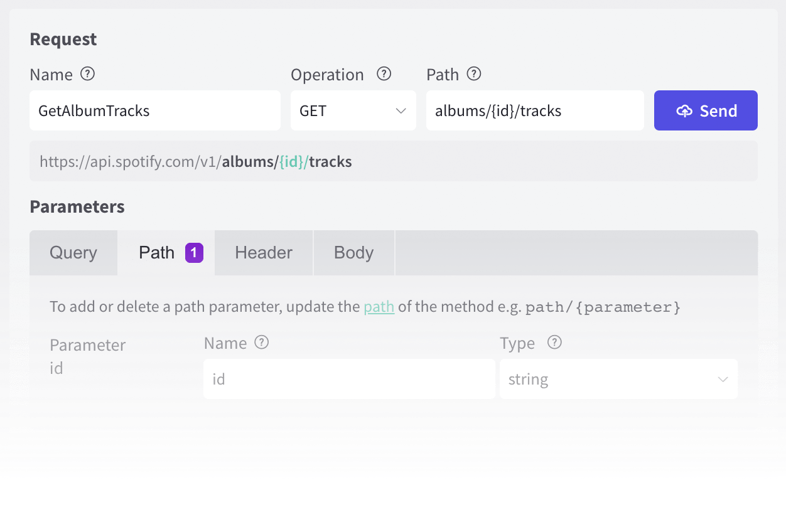This screenshot has width=786, height=532.
Task: Click the help icon next to Operation
Action: point(384,74)
